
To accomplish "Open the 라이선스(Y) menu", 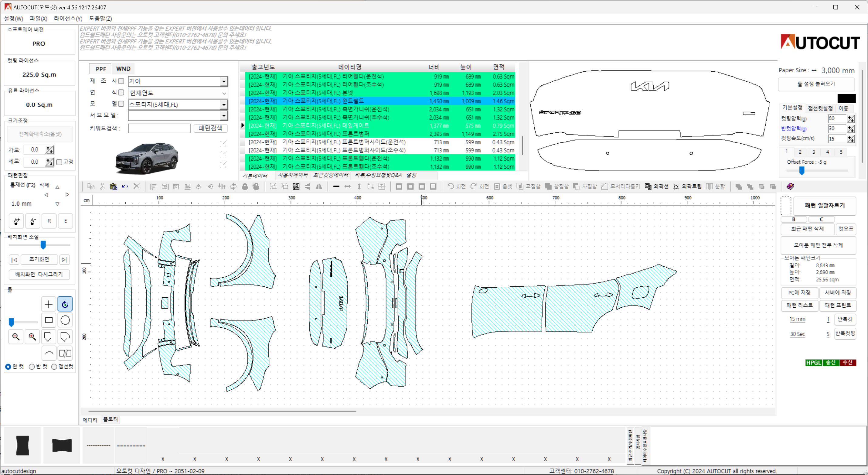I will 68,19.
